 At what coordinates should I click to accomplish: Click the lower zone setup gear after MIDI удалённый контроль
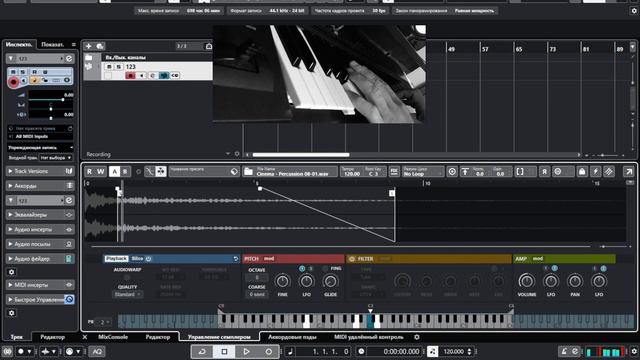tap(417, 337)
